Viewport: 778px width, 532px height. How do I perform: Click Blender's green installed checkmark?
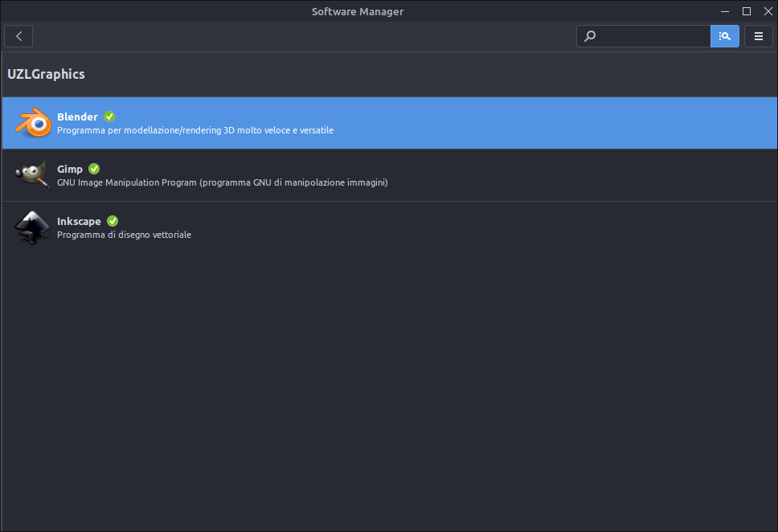tap(109, 117)
